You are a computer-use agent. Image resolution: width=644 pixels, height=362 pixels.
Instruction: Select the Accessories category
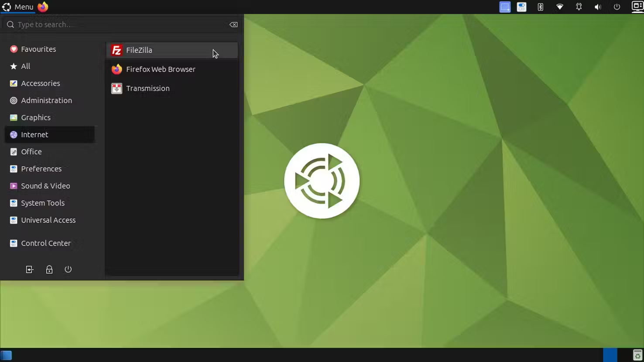point(40,83)
